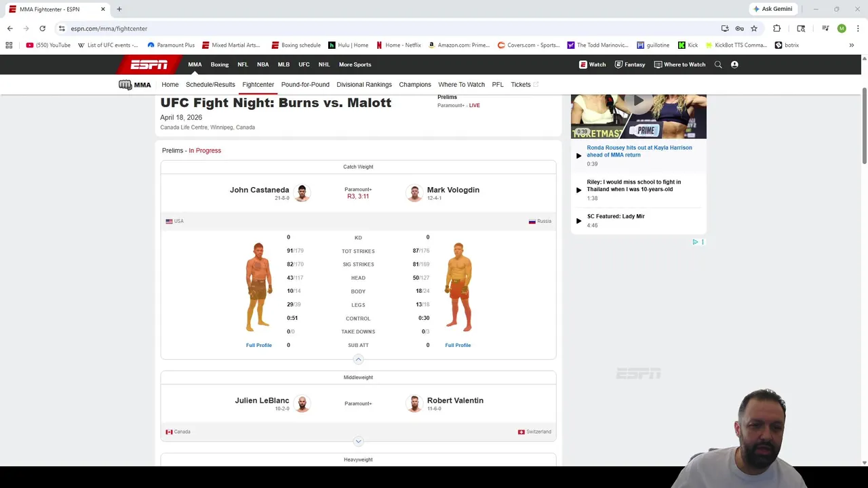Bookmark this page with star icon
This screenshot has width=868, height=488.
click(x=753, y=28)
